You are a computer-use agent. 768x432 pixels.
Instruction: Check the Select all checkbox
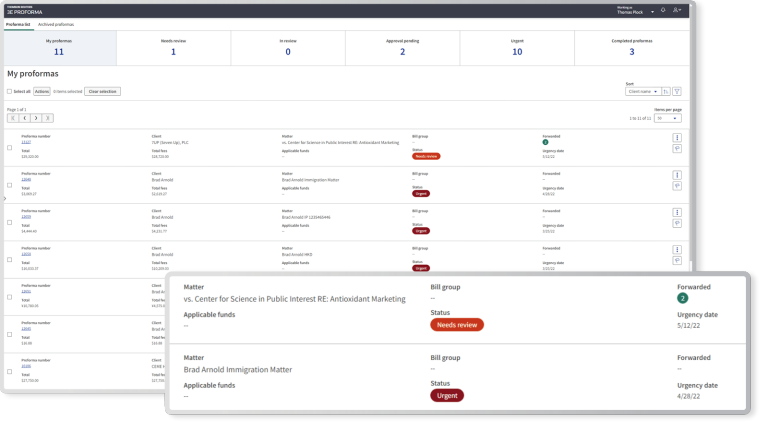[x=9, y=91]
